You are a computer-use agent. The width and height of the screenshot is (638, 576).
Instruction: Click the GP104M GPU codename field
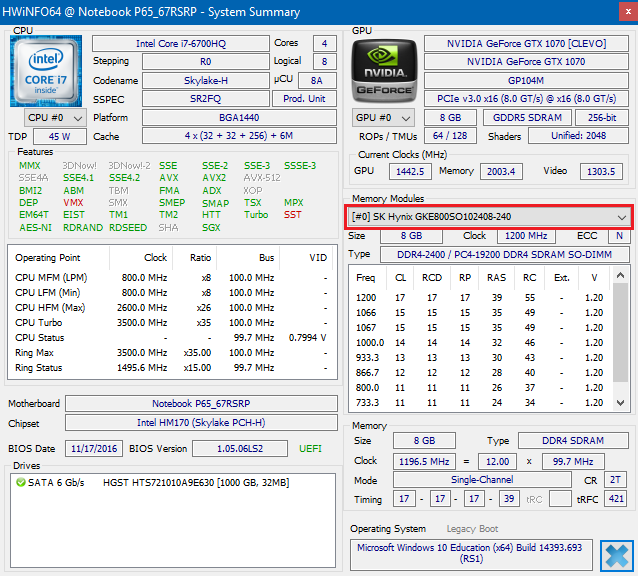coord(526,81)
